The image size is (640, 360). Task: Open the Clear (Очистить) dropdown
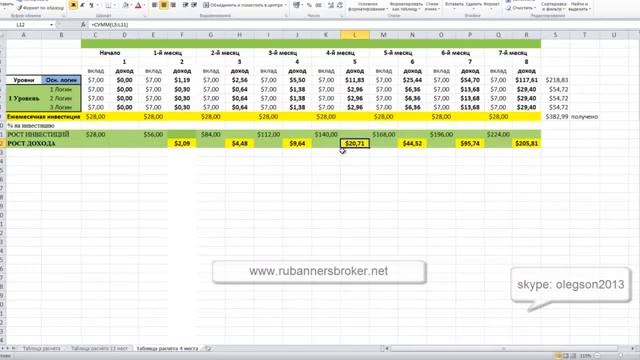coord(522,8)
